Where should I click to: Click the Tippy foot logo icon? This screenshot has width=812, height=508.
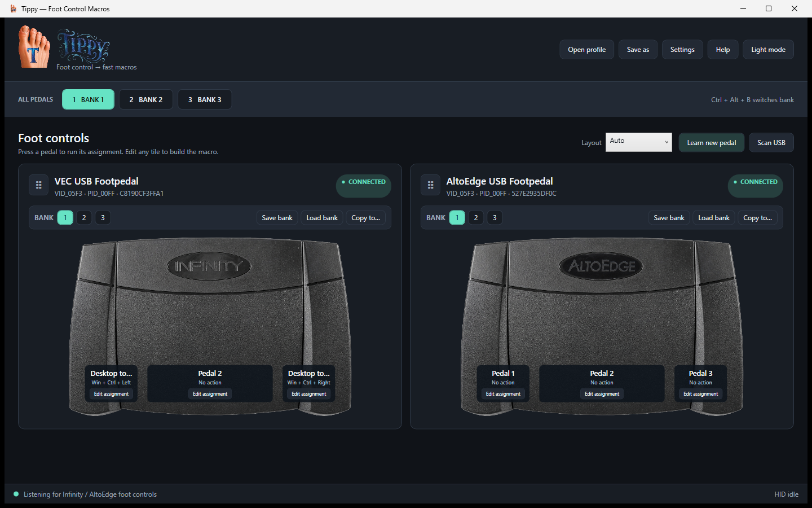[x=34, y=47]
